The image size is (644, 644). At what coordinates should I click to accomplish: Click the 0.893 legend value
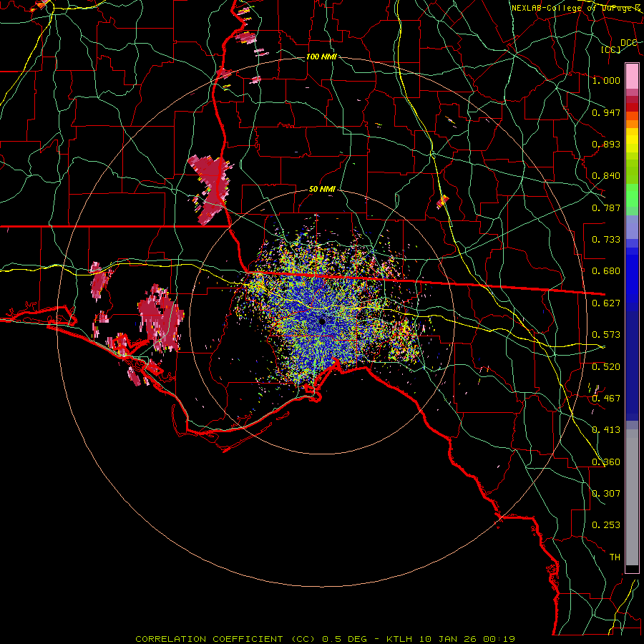(x=606, y=144)
